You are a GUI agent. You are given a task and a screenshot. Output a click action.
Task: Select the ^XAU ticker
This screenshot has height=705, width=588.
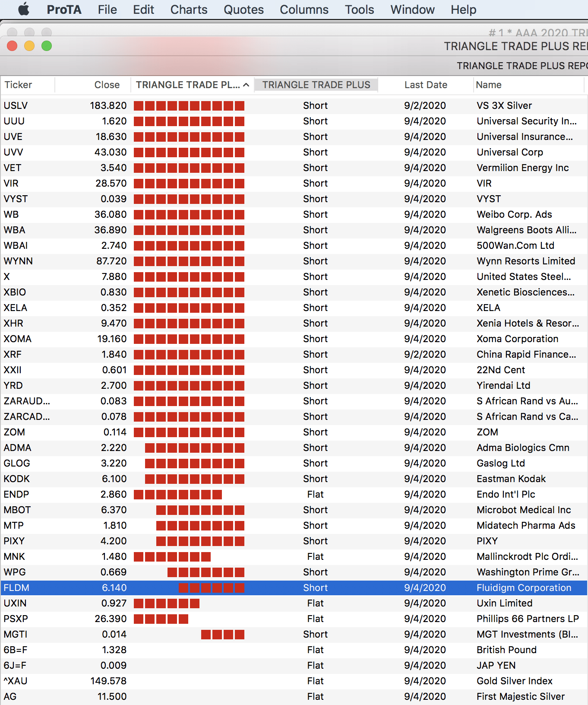point(16,681)
